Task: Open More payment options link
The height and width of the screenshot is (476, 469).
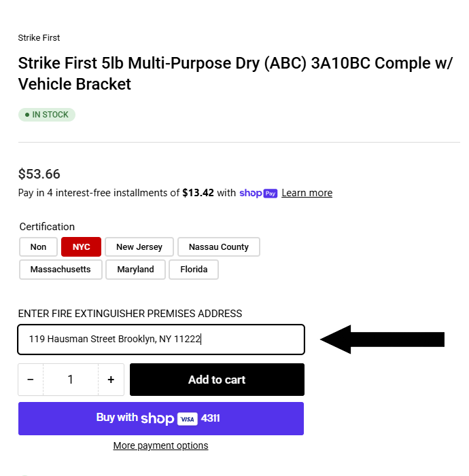Action: (160, 445)
